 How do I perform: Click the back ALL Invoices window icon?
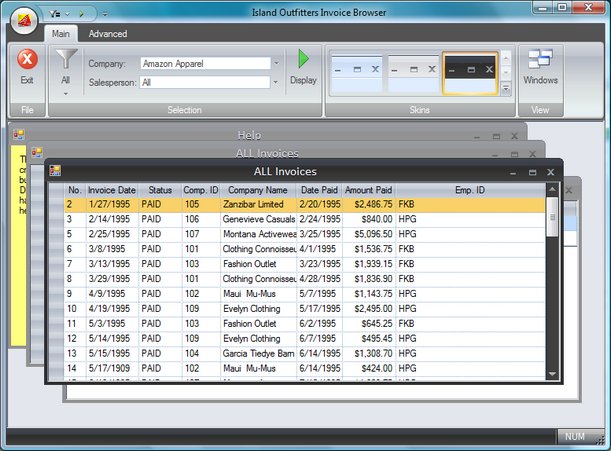pyautogui.click(x=37, y=152)
